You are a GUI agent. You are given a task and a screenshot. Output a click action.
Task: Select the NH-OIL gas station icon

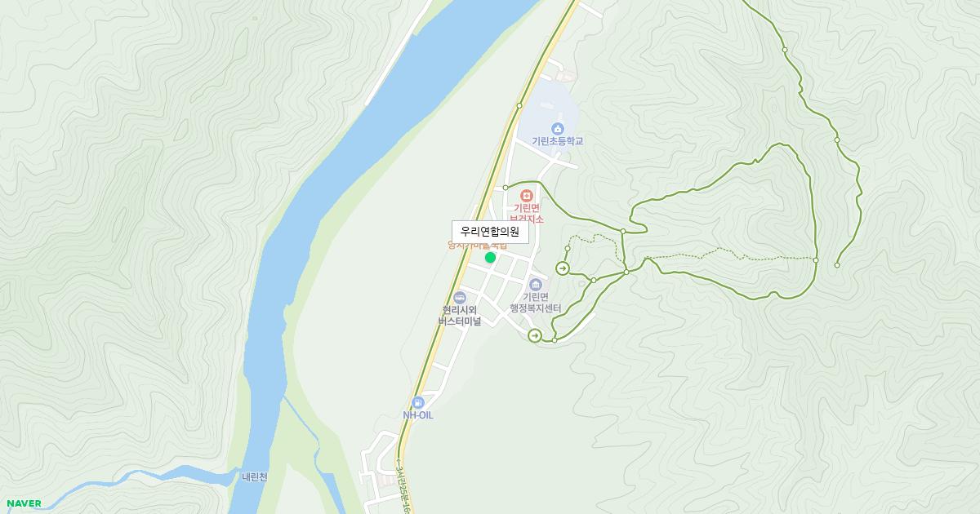coord(418,402)
